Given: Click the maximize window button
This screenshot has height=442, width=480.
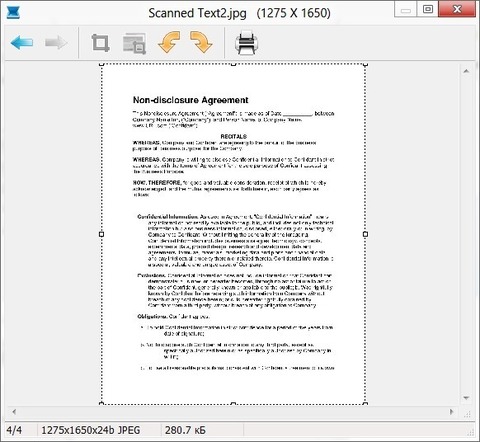Looking at the screenshot, I should 428,9.
